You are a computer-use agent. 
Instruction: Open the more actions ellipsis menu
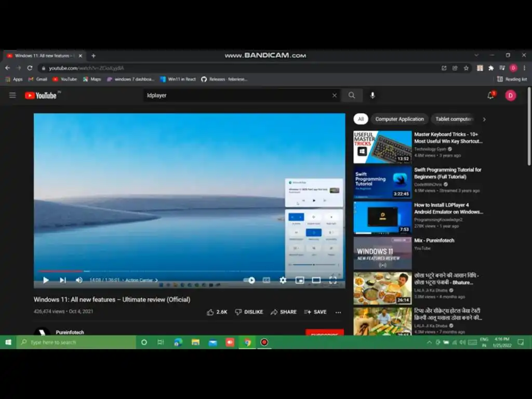click(x=338, y=312)
